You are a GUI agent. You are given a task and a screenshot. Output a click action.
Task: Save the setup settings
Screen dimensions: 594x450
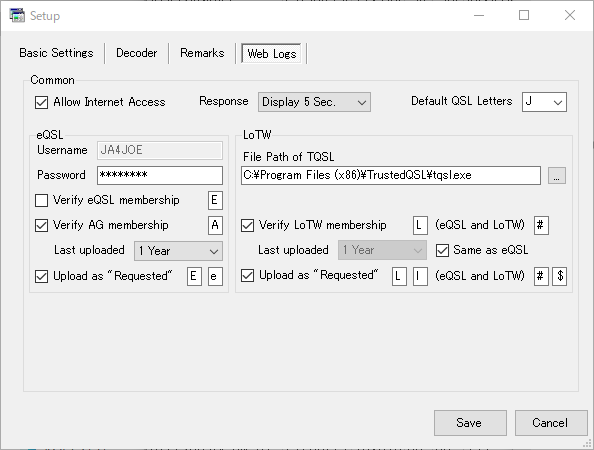click(x=470, y=423)
